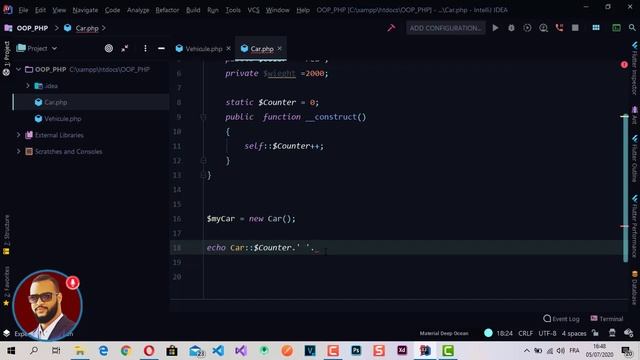This screenshot has width=640, height=360.
Task: Close the Car.php tab
Action: pos(280,48)
